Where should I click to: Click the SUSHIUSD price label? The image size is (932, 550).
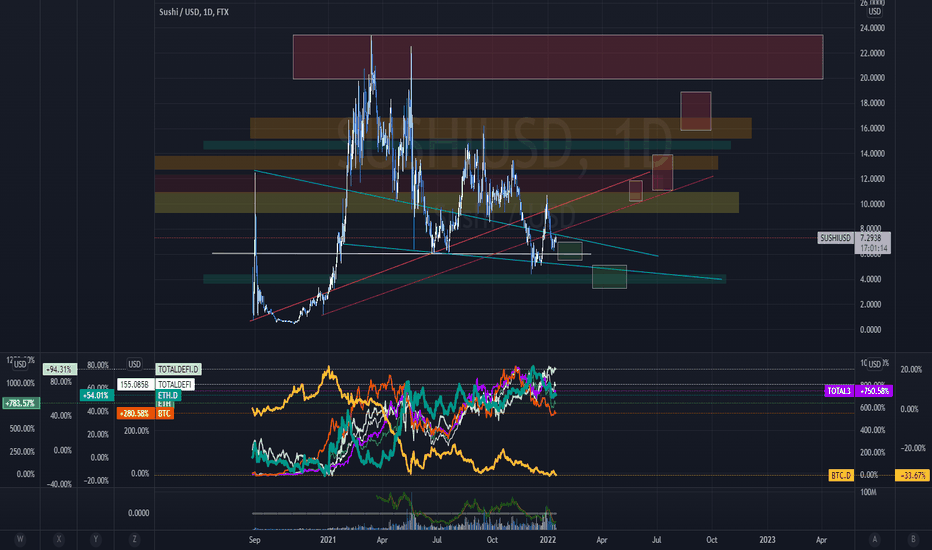[x=835, y=238]
